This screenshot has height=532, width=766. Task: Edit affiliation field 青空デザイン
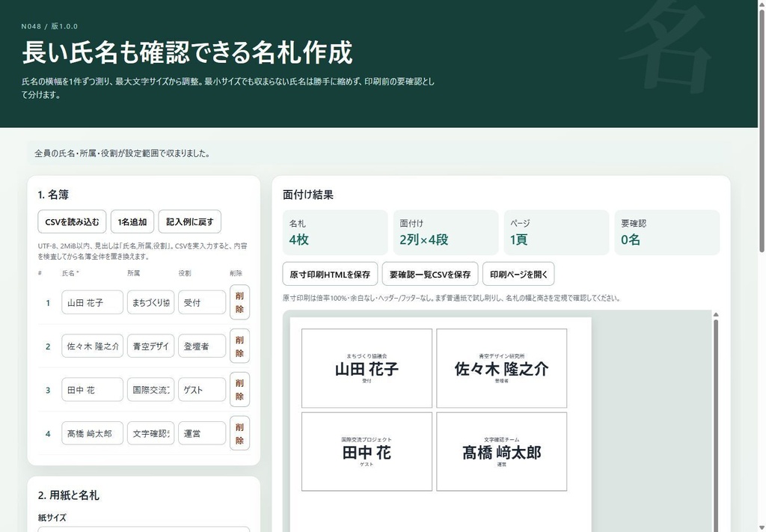point(151,346)
